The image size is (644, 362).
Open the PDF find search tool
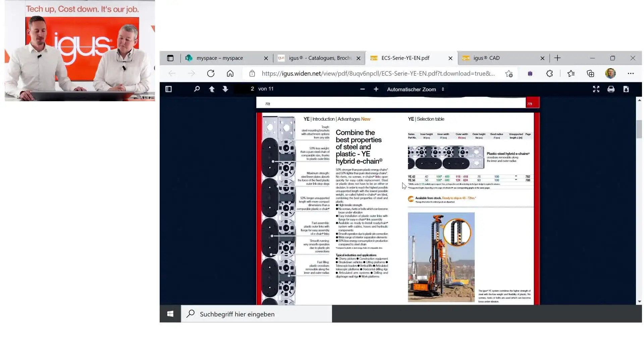(197, 89)
